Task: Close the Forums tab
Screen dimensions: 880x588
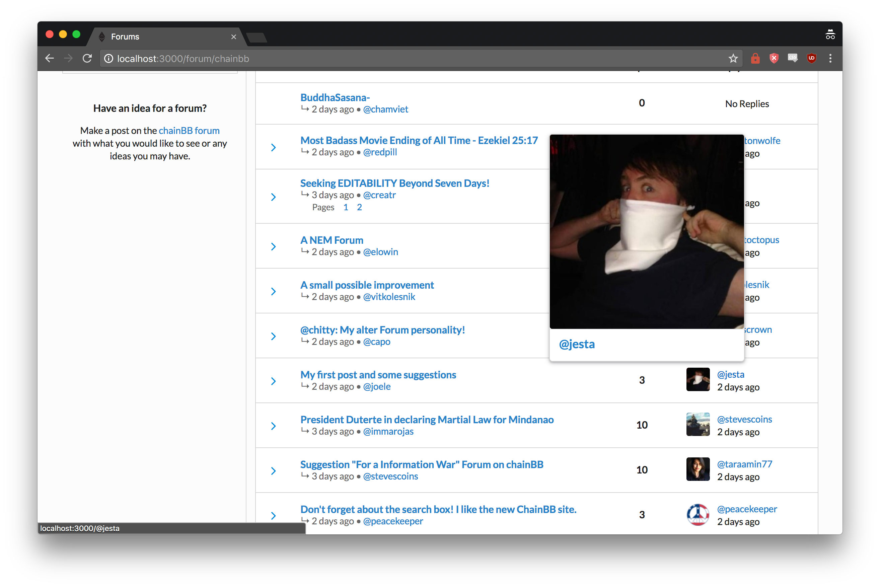Action: coord(234,37)
